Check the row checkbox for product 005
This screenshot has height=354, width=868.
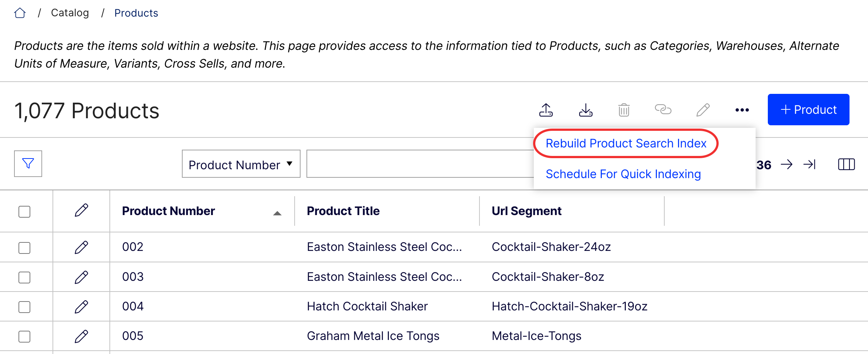pos(24,336)
